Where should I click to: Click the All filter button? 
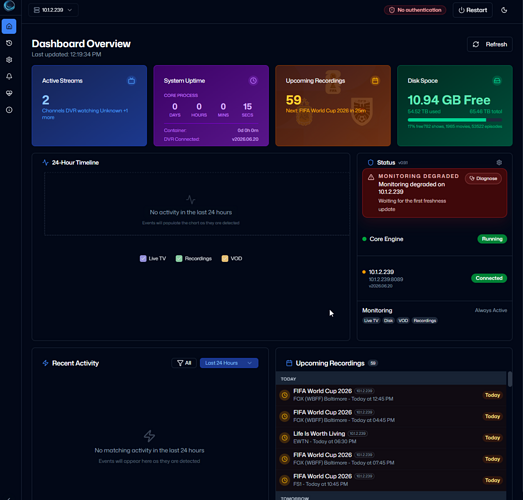pos(184,363)
